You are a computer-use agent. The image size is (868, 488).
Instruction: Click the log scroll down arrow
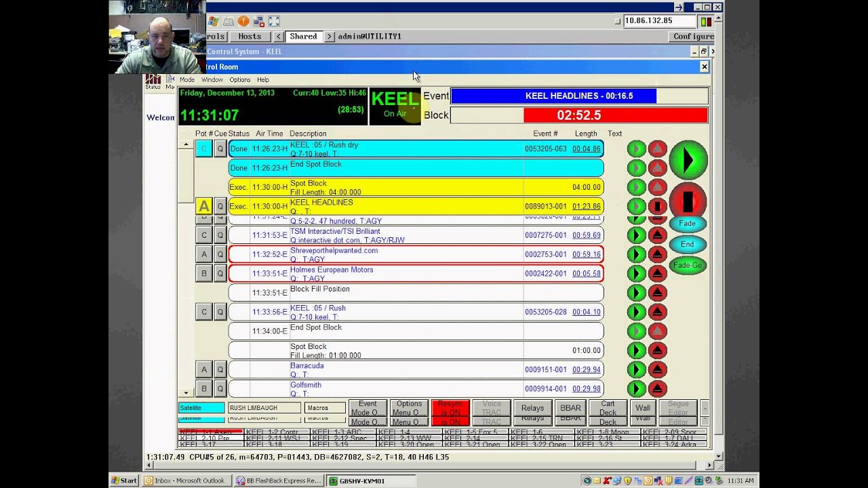186,392
